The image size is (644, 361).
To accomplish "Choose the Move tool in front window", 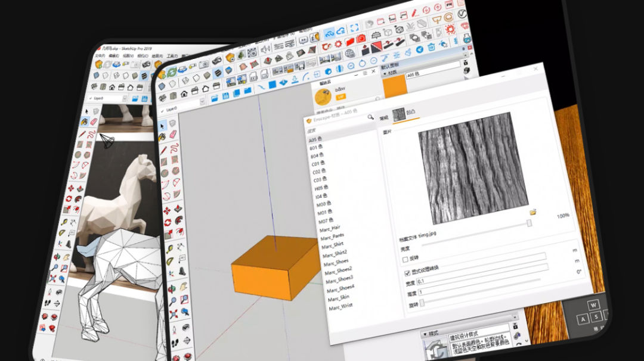I will [167, 210].
